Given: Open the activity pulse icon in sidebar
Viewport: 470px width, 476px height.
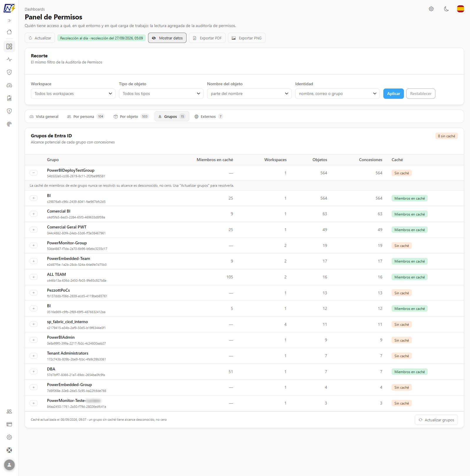Looking at the screenshot, I should [9, 59].
